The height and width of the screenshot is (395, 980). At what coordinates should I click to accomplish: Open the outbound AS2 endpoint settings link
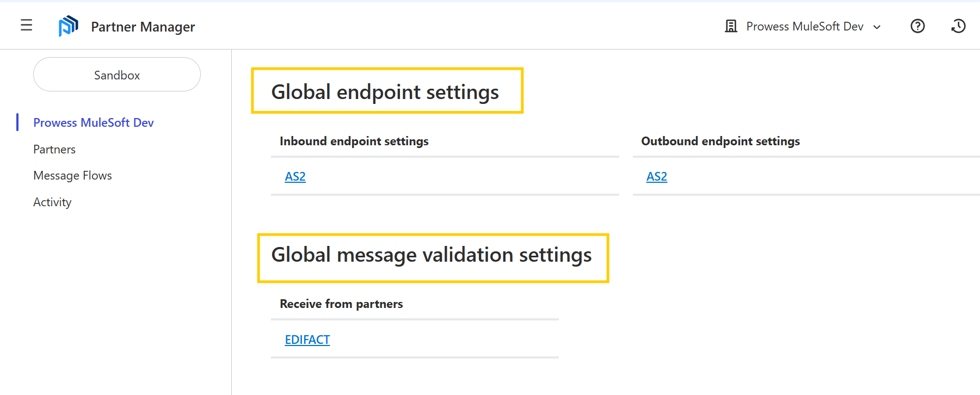pos(656,176)
